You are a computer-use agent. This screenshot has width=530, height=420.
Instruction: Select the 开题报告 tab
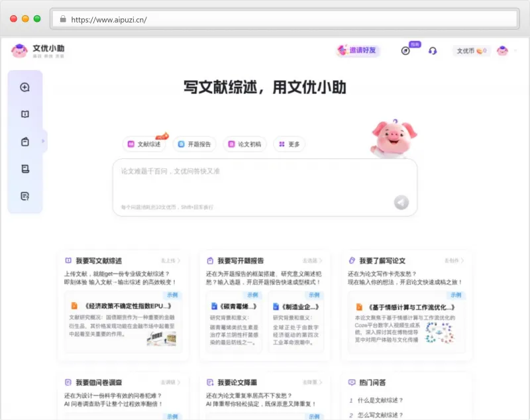point(194,144)
